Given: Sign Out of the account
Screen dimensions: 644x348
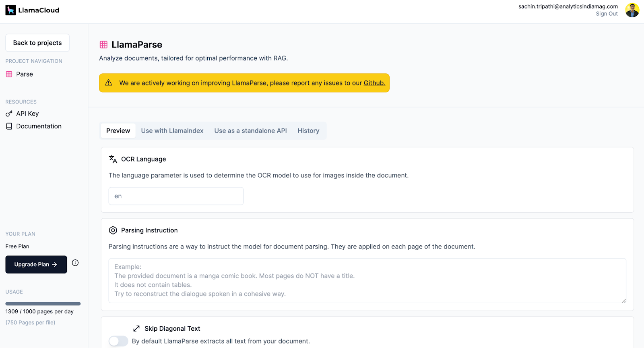Looking at the screenshot, I should pyautogui.click(x=607, y=14).
